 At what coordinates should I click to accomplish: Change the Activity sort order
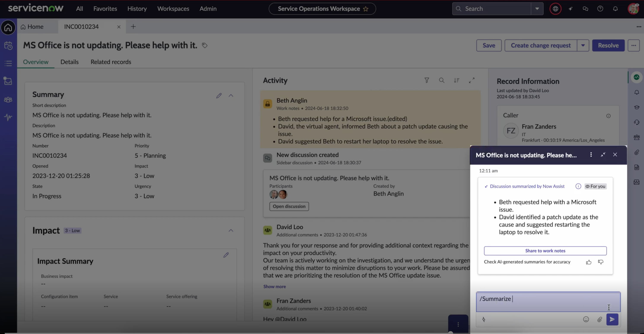457,80
